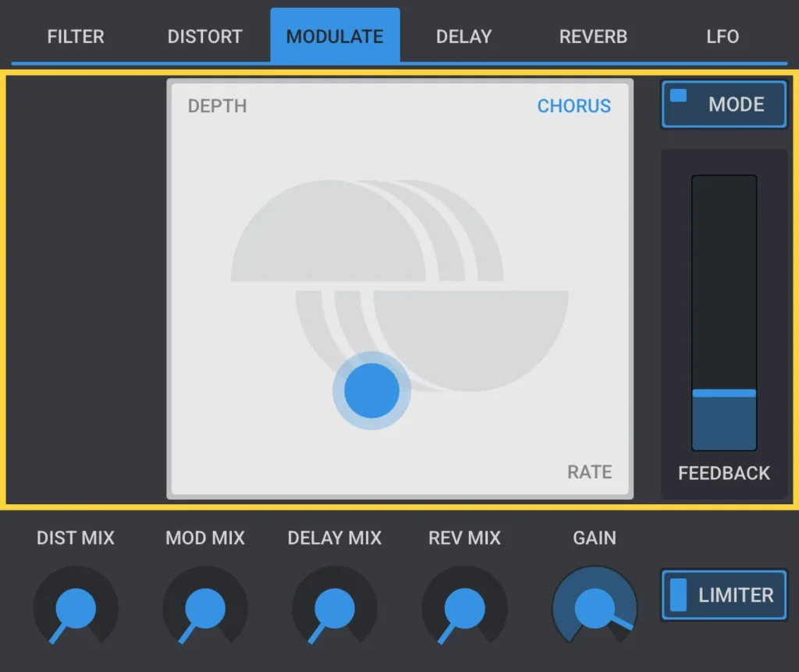The image size is (799, 672).
Task: Click the RATE axis label
Action: (x=590, y=472)
